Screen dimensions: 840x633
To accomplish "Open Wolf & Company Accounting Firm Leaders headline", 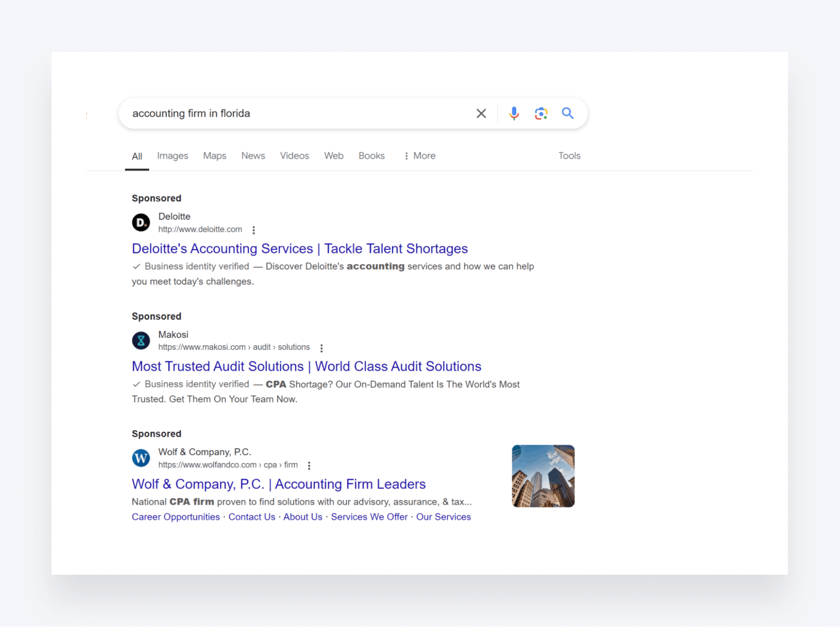I will (279, 484).
